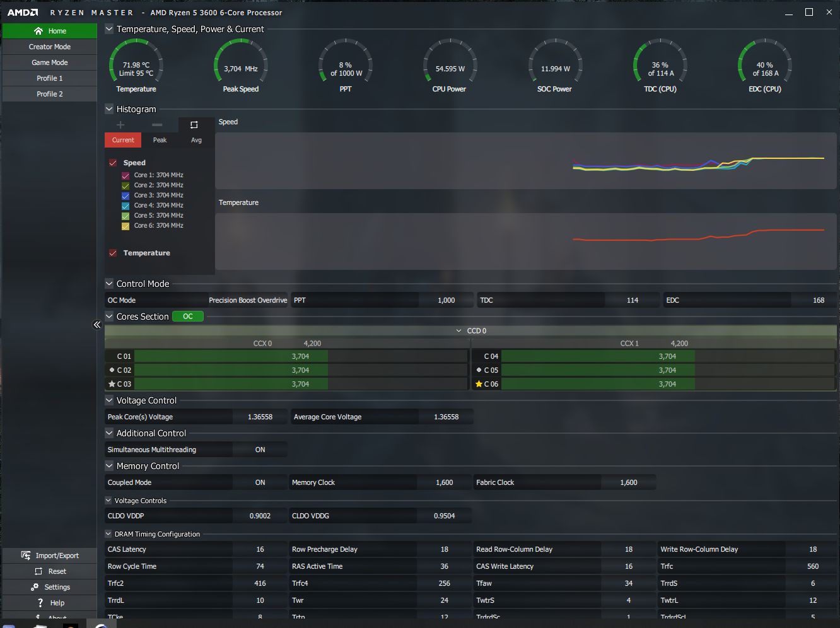Collapse the DRAM Timing Configuration subsection
This screenshot has height=628, width=840.
pos(108,534)
